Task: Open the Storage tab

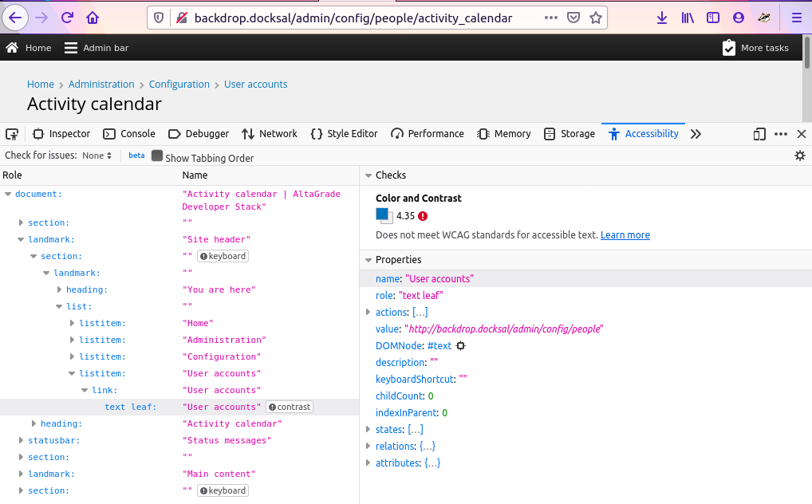Action: (x=570, y=134)
